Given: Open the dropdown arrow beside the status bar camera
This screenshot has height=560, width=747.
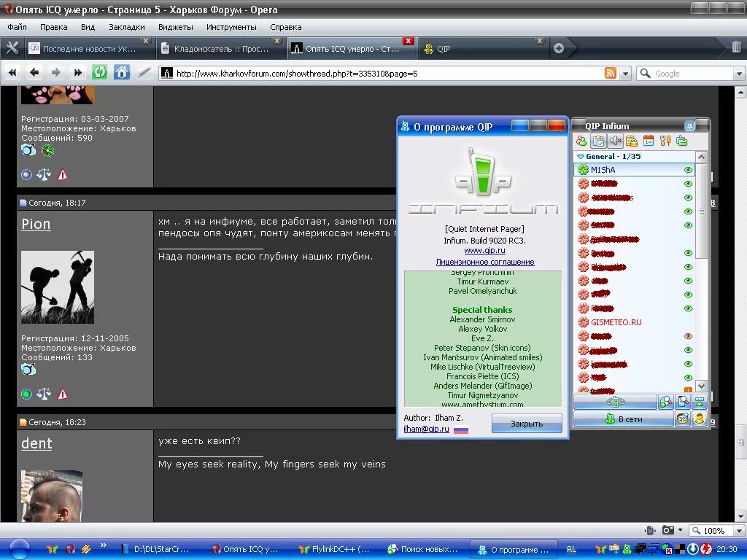Looking at the screenshot, I should tap(681, 530).
